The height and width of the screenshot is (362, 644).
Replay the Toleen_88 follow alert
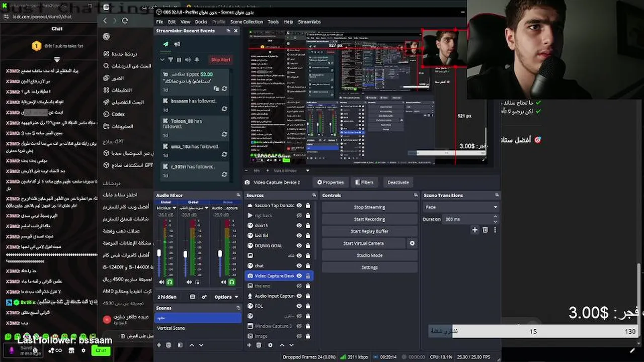pyautogui.click(x=224, y=134)
